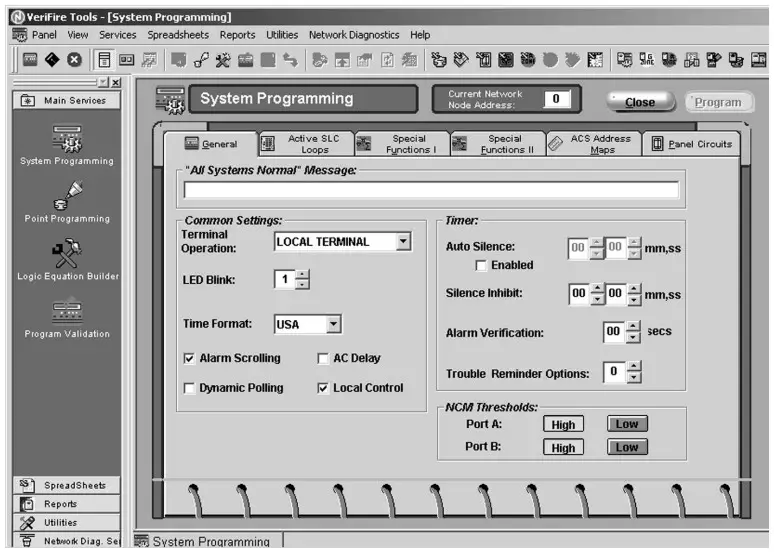Click the All Systems Normal message field
This screenshot has height=558, width=774.
tap(431, 190)
